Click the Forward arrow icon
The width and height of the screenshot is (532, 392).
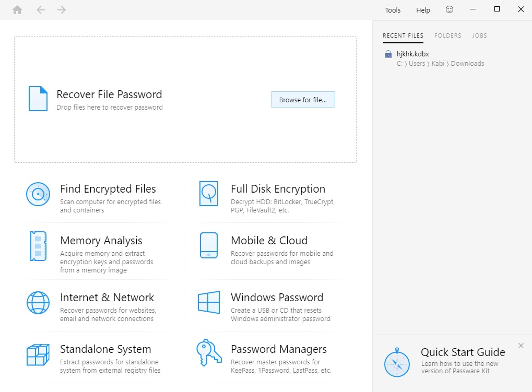[x=62, y=10]
